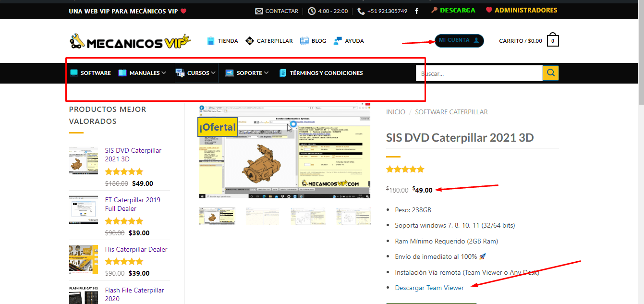Click the +51 921305749 phone number
Screen dimensions: 644x304
387,11
